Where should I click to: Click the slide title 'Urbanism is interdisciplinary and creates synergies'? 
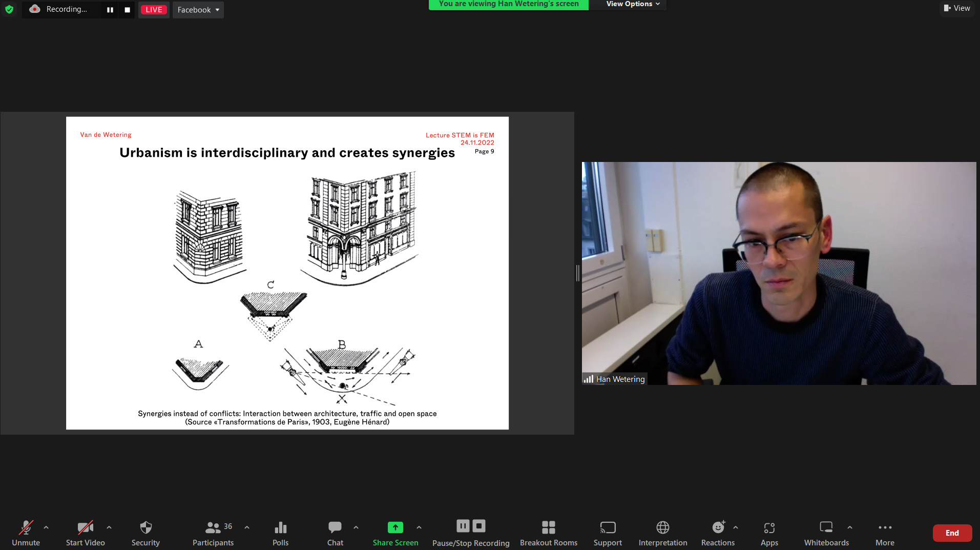pyautogui.click(x=287, y=153)
